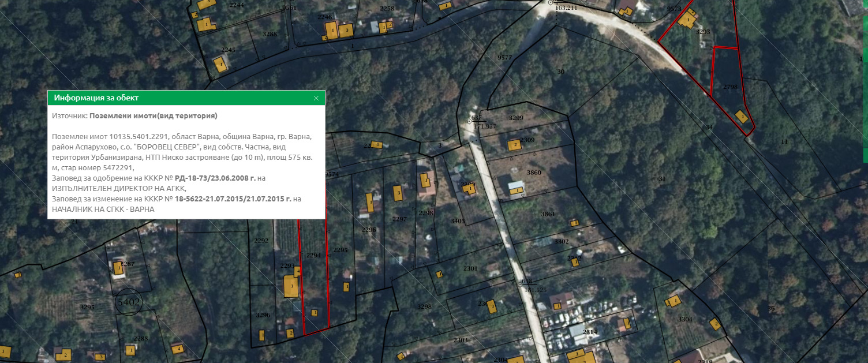868x363 pixels.
Task: Click the circled 5402 district label
Action: (129, 302)
